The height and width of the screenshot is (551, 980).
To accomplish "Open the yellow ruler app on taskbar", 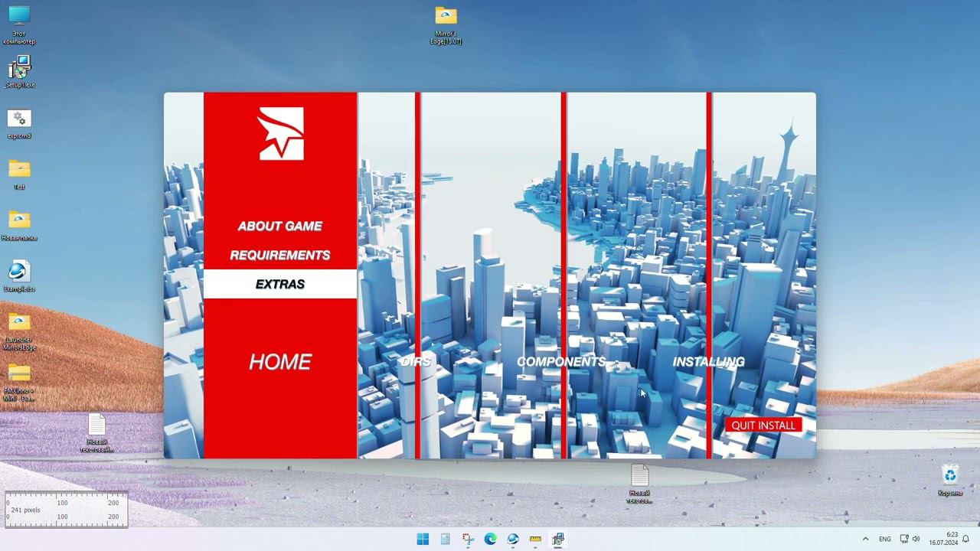I will pos(535,539).
